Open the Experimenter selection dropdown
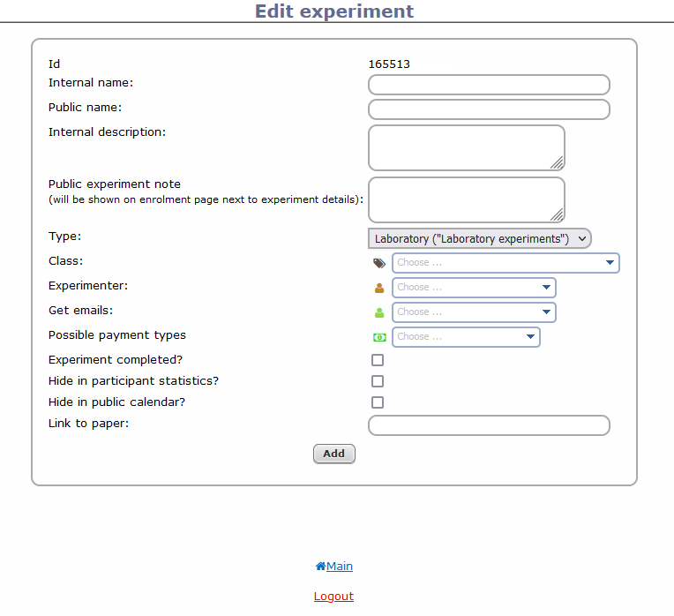The height and width of the screenshot is (616, 674). click(474, 288)
